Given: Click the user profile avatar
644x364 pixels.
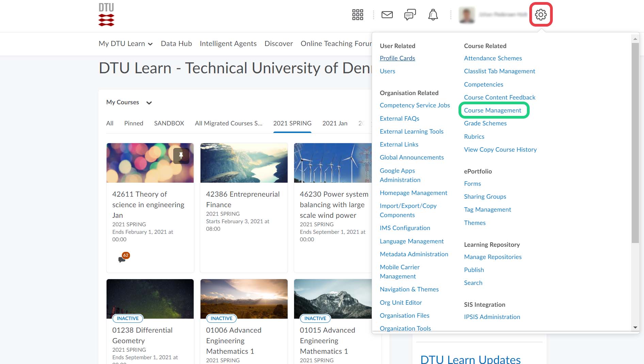Looking at the screenshot, I should 467,15.
